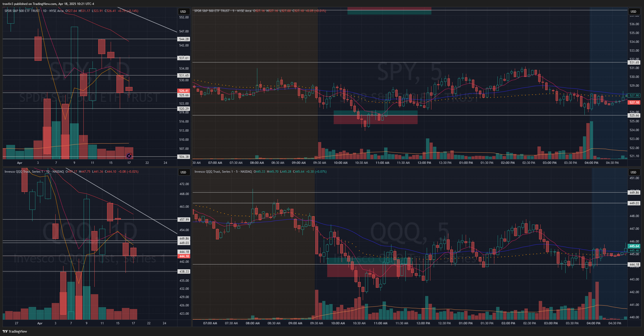Click the red 444.10 price label on QQQ daily
This screenshot has height=336, width=644.
(184, 256)
